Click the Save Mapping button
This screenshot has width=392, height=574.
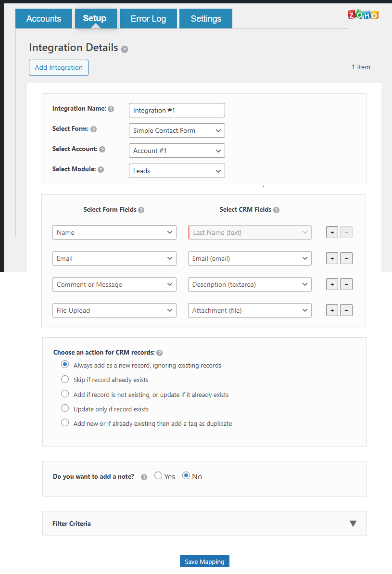coord(204,561)
